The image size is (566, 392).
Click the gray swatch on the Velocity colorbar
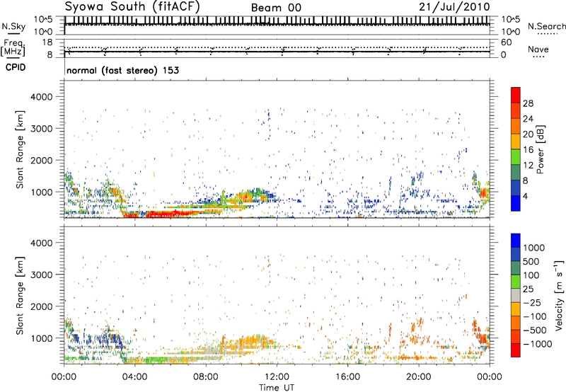(516, 296)
